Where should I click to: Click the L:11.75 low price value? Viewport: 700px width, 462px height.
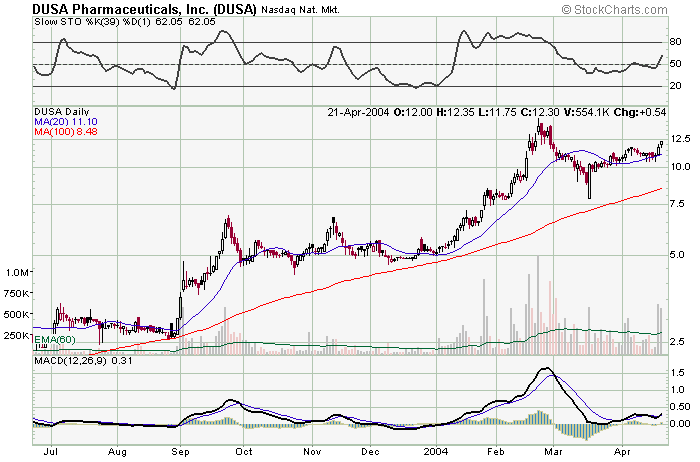[x=497, y=112]
